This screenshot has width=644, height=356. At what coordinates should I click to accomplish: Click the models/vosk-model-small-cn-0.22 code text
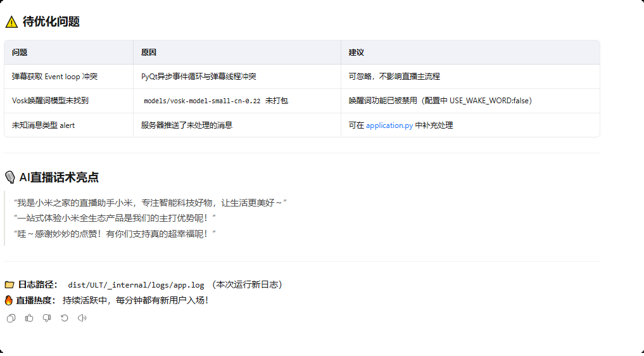tap(202, 101)
